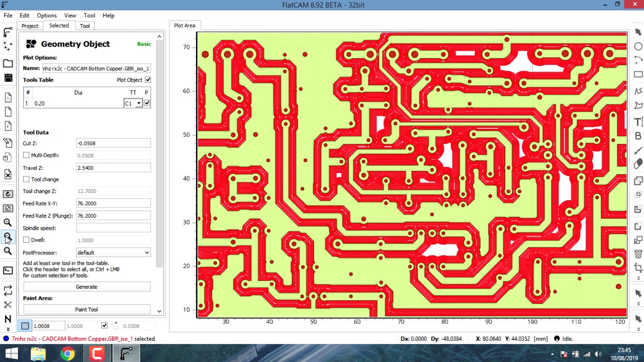
Task: Open the Cutout tool scissors icon
Action: click(x=8, y=305)
